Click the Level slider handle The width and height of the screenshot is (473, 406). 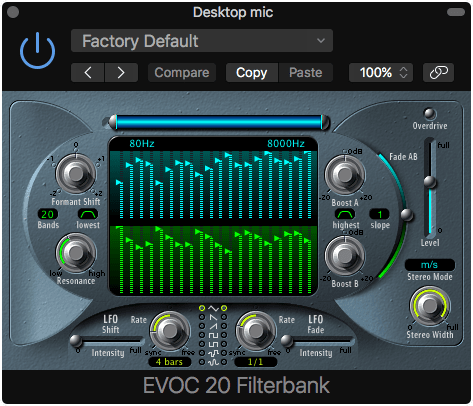430,182
